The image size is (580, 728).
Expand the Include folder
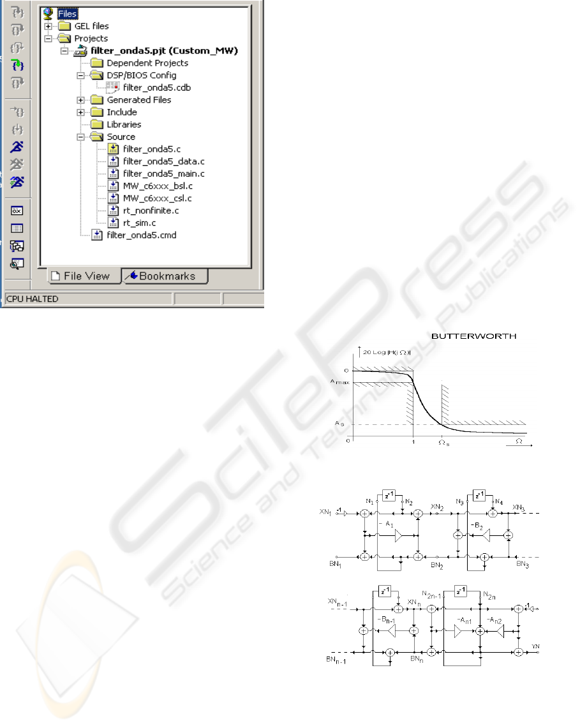pos(81,112)
